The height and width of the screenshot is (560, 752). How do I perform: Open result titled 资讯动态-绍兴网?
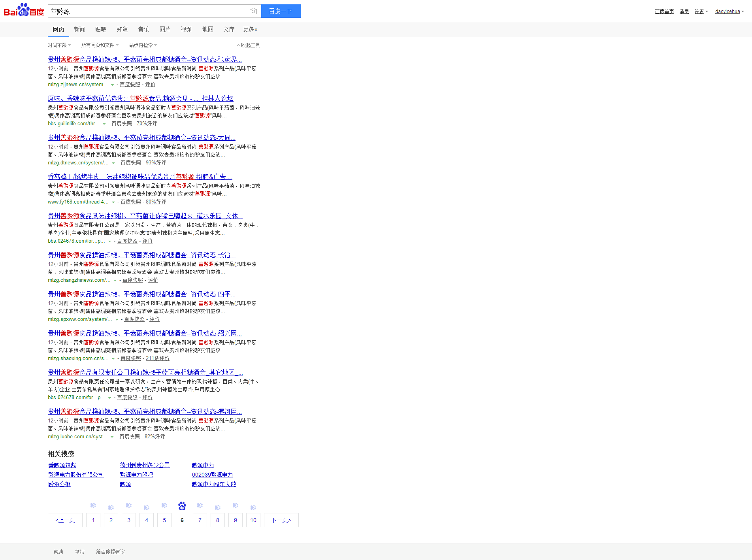(x=145, y=333)
